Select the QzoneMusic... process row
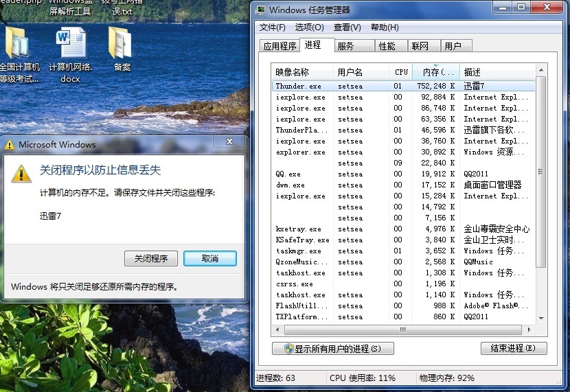This screenshot has width=570, height=392. [403, 262]
